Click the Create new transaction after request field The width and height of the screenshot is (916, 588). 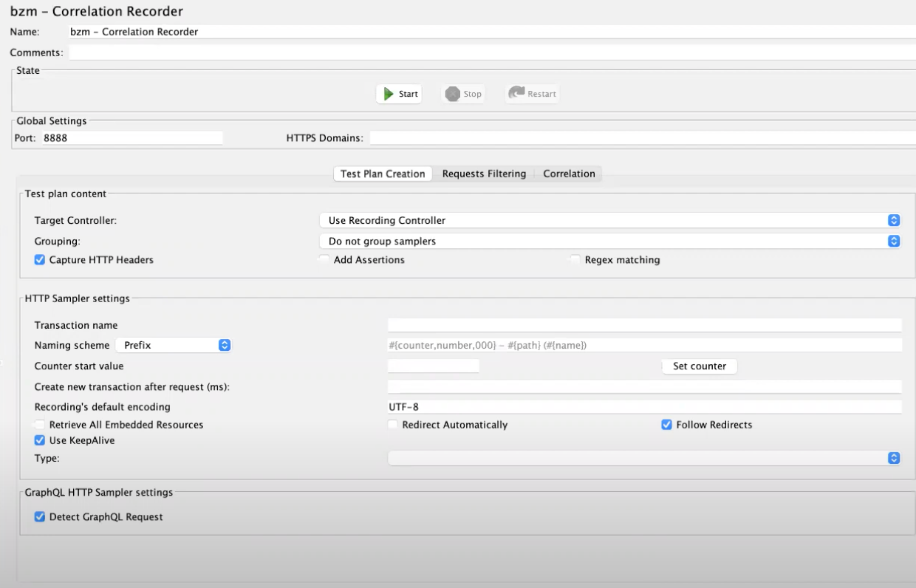tap(645, 386)
